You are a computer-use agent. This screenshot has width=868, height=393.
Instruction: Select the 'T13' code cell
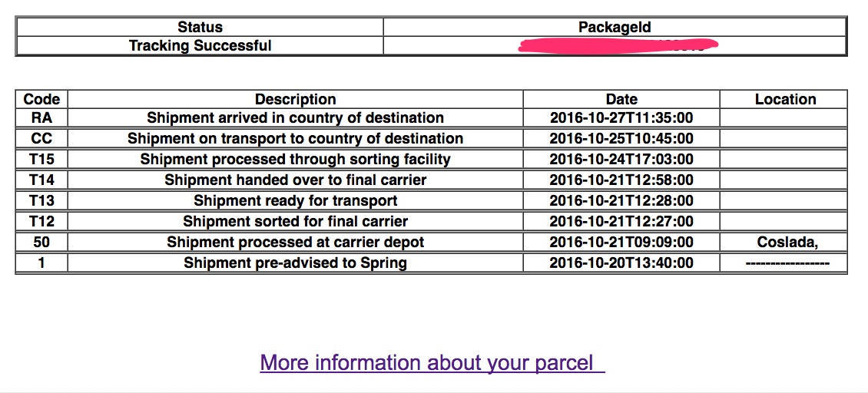[41, 201]
